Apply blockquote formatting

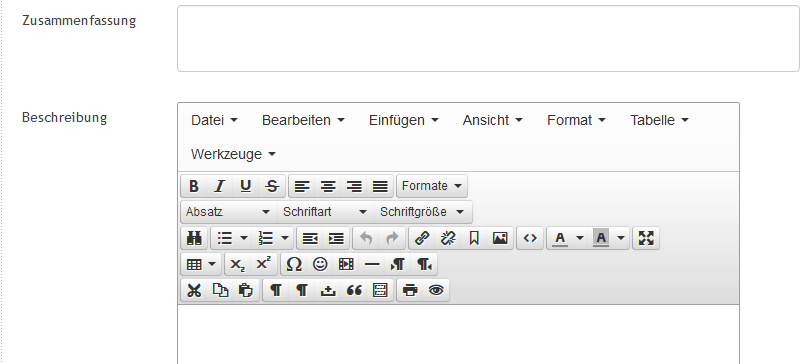354,290
